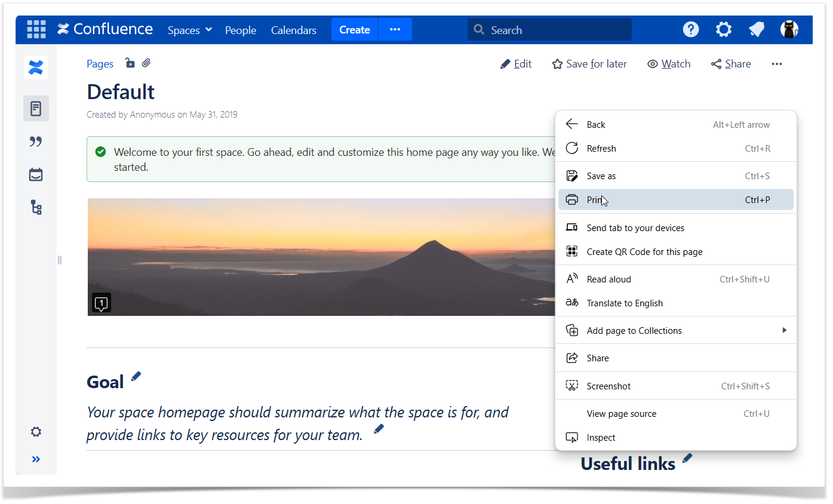
Task: Click the page restrictions unlocked padlock icon
Action: point(130,63)
